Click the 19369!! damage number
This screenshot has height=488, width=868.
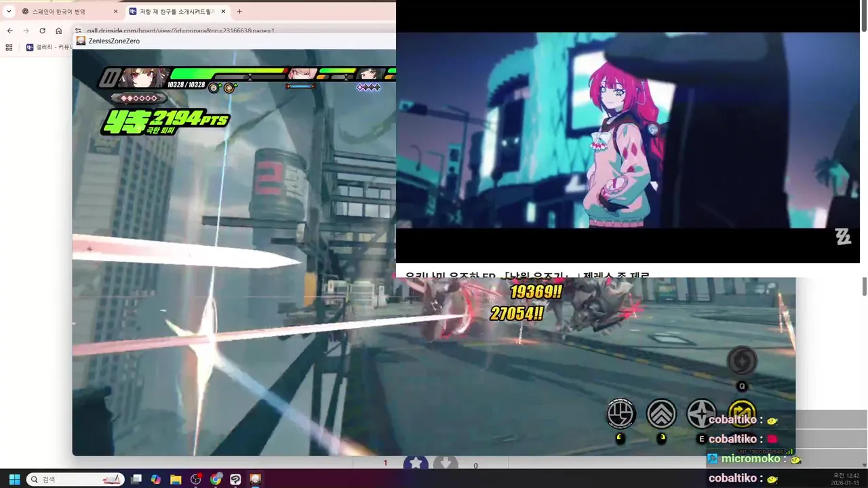536,291
